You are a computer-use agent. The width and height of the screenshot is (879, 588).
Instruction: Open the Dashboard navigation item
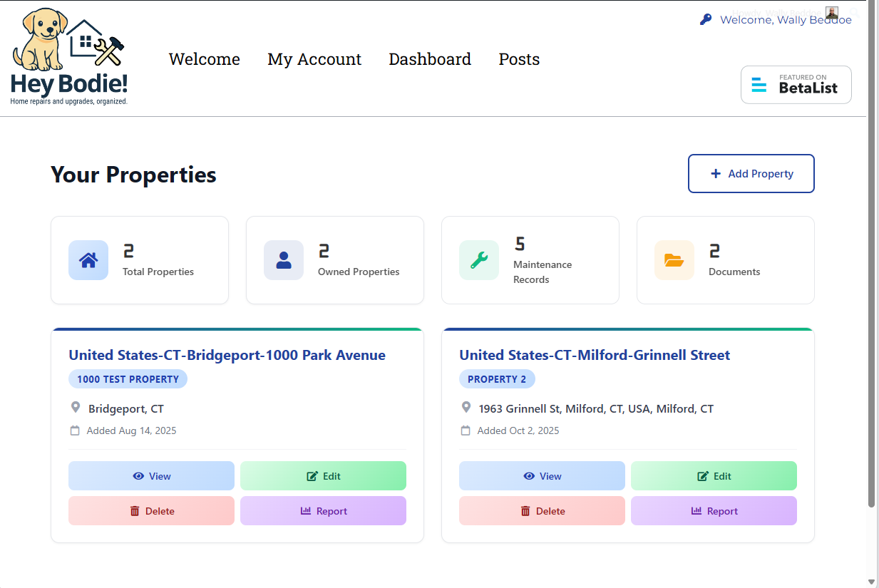[x=430, y=59]
